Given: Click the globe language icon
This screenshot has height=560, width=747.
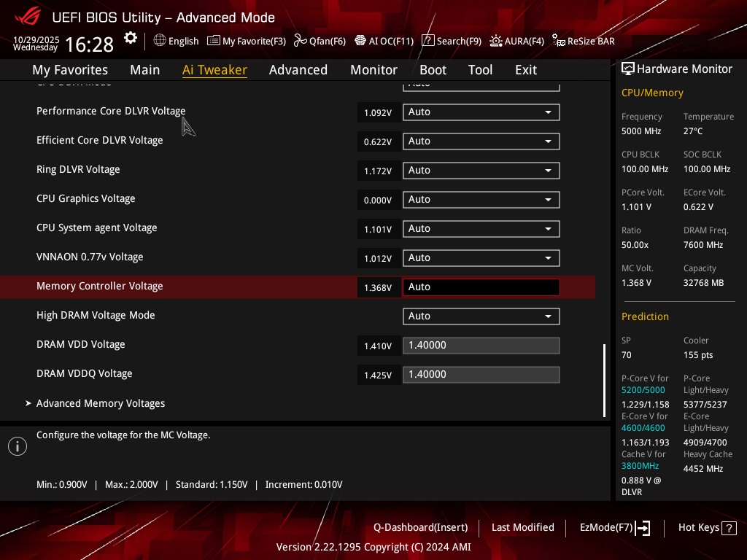Looking at the screenshot, I should click(160, 41).
